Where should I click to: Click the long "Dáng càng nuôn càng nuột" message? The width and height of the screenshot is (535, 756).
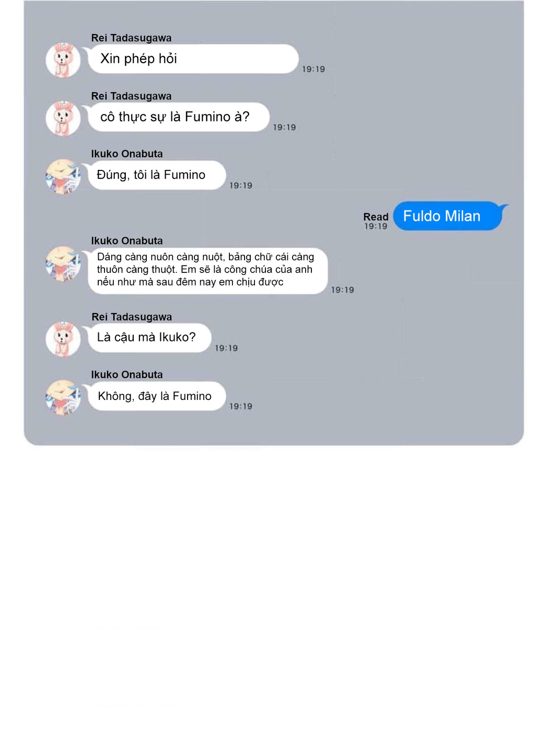pos(207,271)
